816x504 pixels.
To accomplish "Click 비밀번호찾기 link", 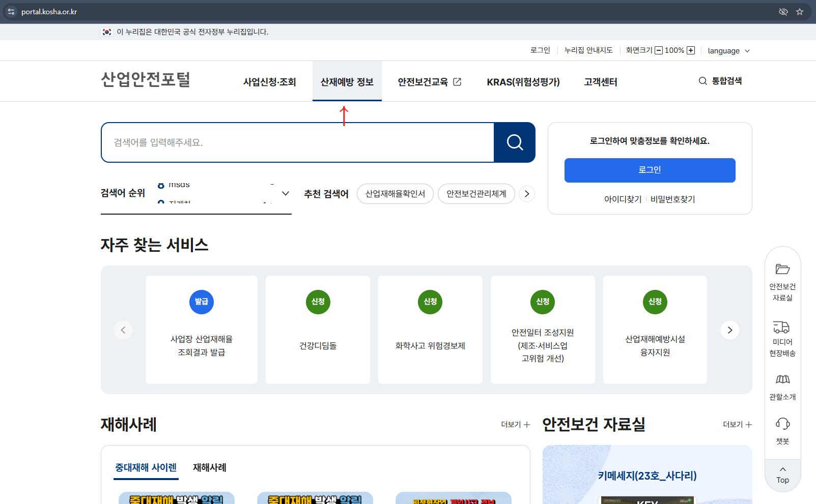I will (x=672, y=199).
